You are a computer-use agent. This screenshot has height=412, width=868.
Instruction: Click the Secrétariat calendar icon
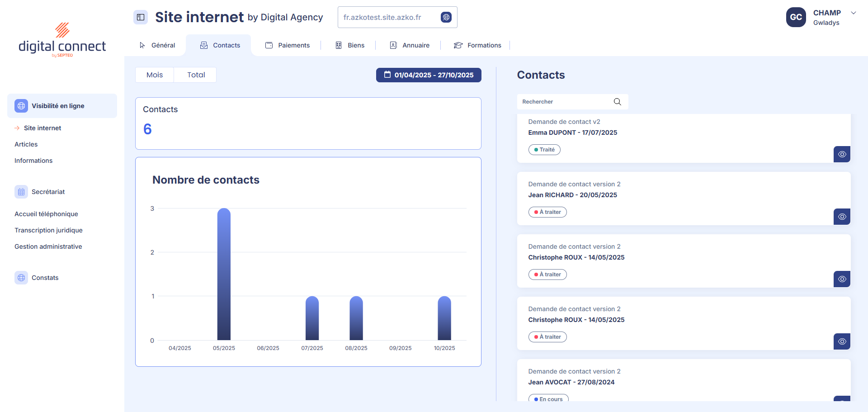21,192
